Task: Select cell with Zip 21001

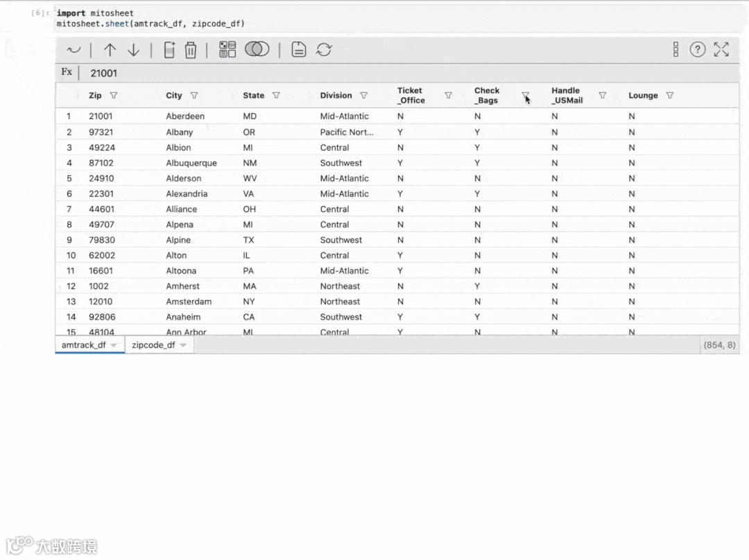Action: click(101, 116)
